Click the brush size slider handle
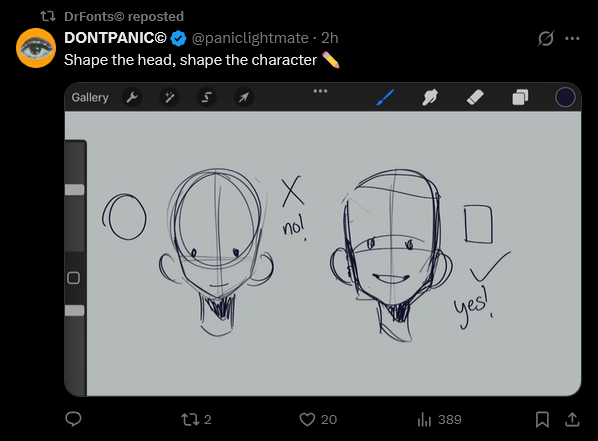 74,190
